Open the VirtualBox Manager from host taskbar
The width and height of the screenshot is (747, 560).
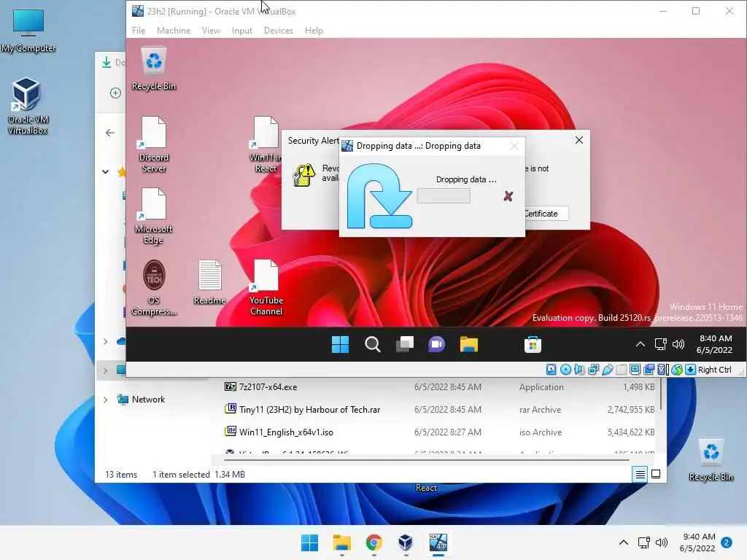pos(406,542)
